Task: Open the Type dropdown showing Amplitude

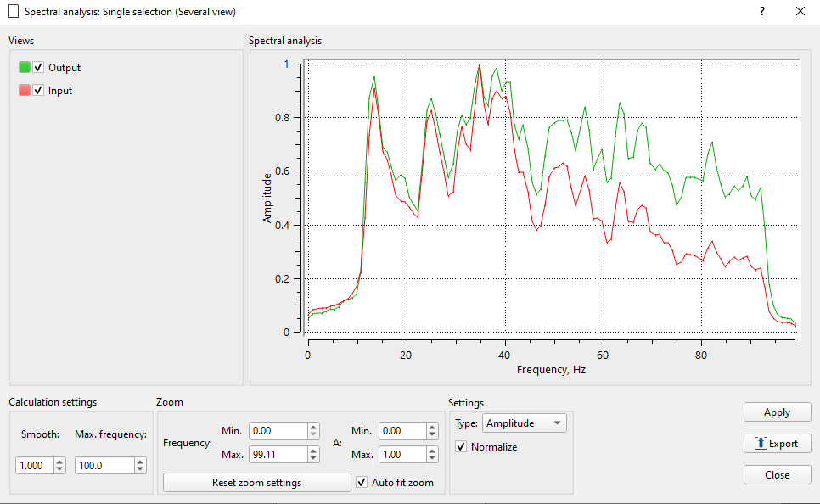Action: point(524,423)
